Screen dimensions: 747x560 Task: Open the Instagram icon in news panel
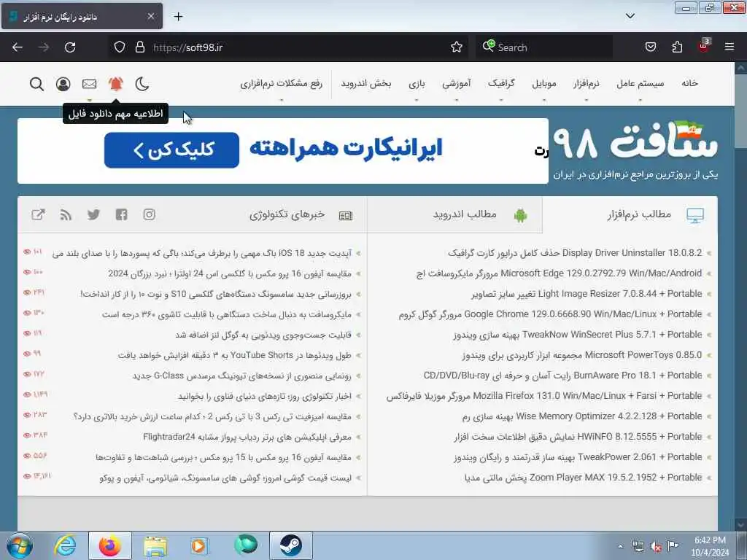[149, 214]
